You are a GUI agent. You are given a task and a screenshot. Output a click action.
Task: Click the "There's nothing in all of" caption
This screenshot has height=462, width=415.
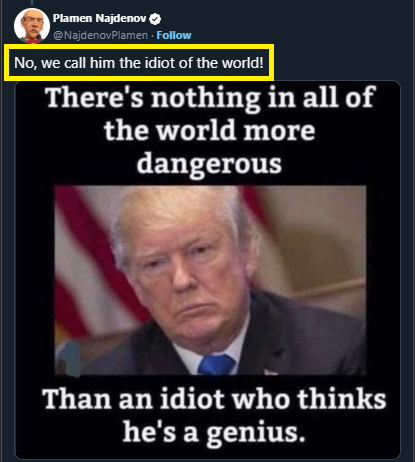(x=210, y=97)
